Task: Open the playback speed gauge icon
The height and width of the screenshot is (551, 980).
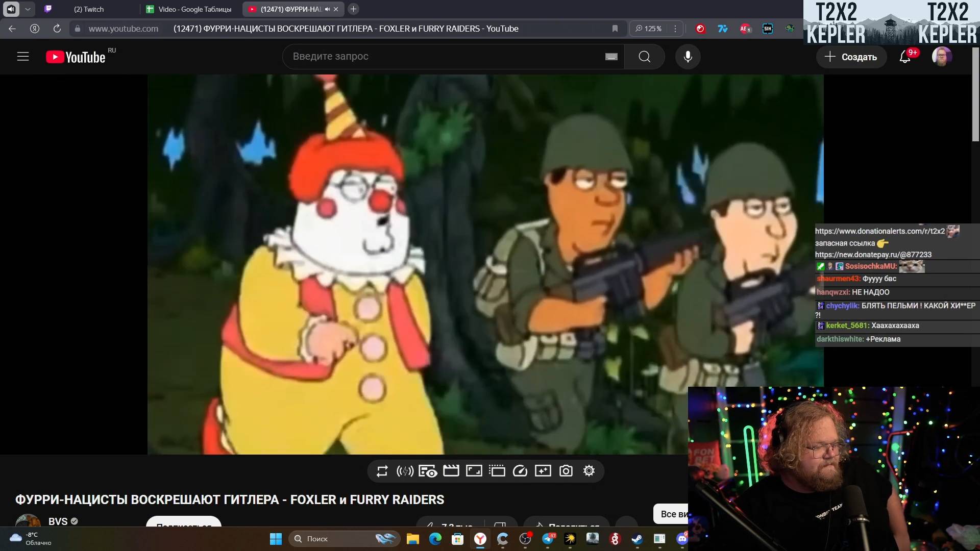Action: coord(520,471)
